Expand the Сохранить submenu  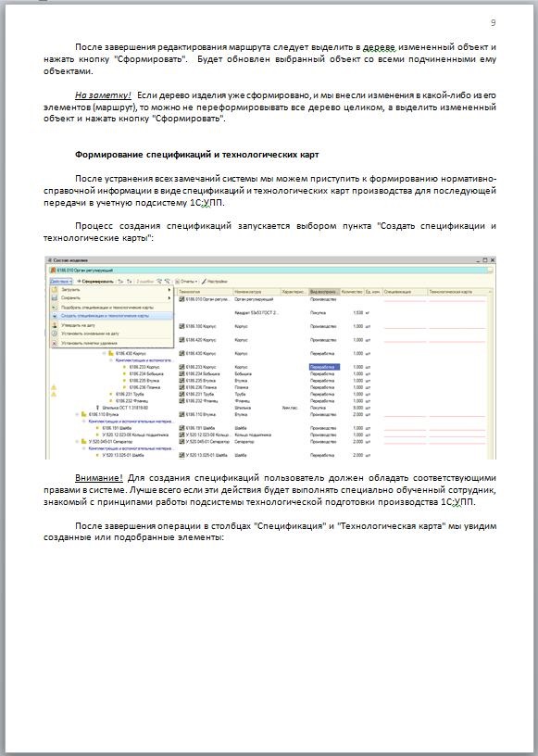[111, 298]
